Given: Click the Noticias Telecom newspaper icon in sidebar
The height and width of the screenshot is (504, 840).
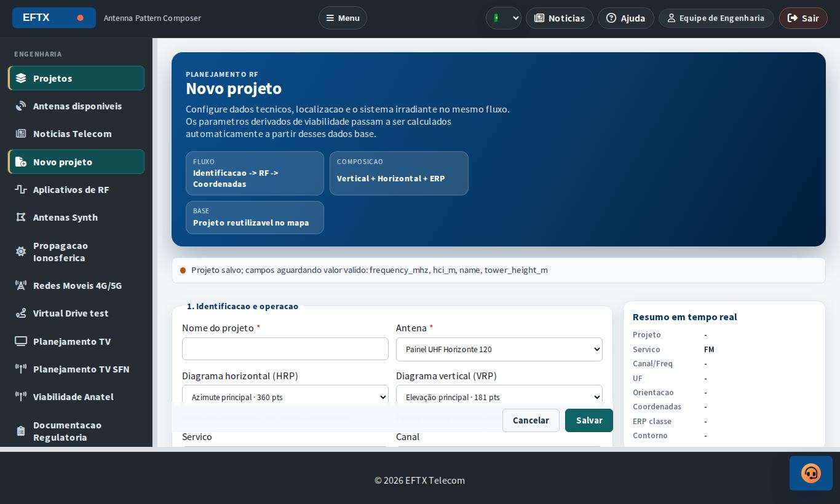Looking at the screenshot, I should (x=21, y=134).
